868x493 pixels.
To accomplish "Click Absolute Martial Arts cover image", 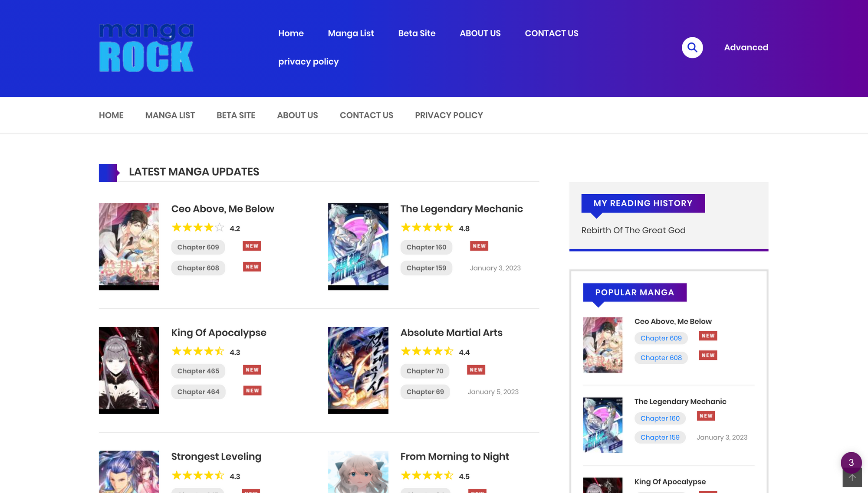I will [x=358, y=370].
